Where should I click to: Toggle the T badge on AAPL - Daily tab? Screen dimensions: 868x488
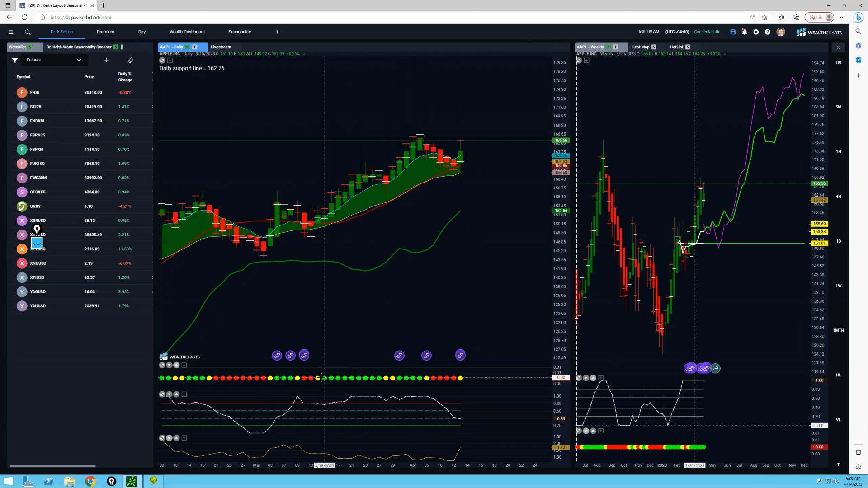click(195, 47)
